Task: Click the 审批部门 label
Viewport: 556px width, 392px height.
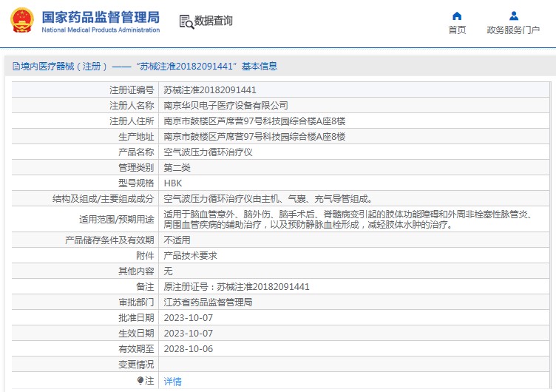Action: tap(136, 303)
